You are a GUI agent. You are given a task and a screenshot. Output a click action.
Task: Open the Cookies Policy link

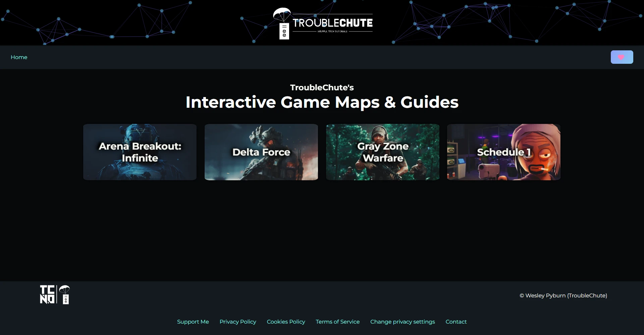pyautogui.click(x=286, y=322)
